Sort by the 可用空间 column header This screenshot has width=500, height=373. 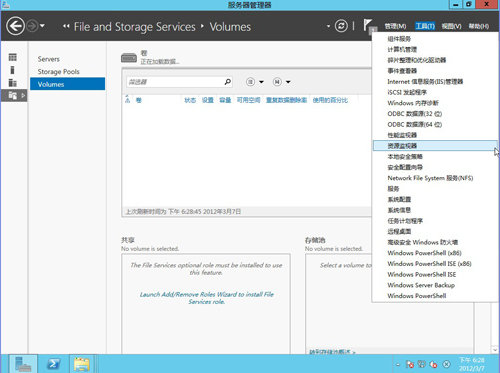248,100
